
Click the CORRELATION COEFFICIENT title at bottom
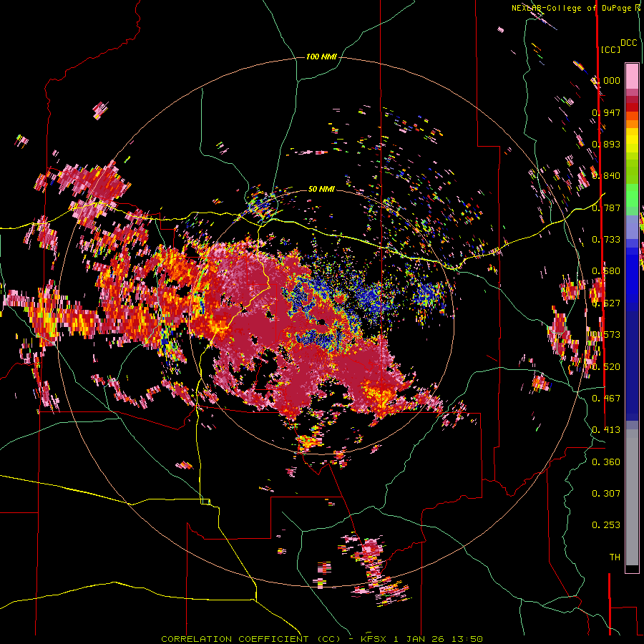click(321, 639)
